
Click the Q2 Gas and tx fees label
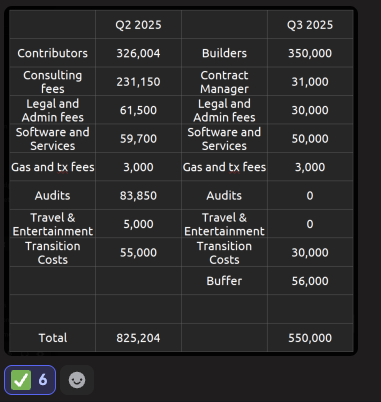[x=53, y=167]
